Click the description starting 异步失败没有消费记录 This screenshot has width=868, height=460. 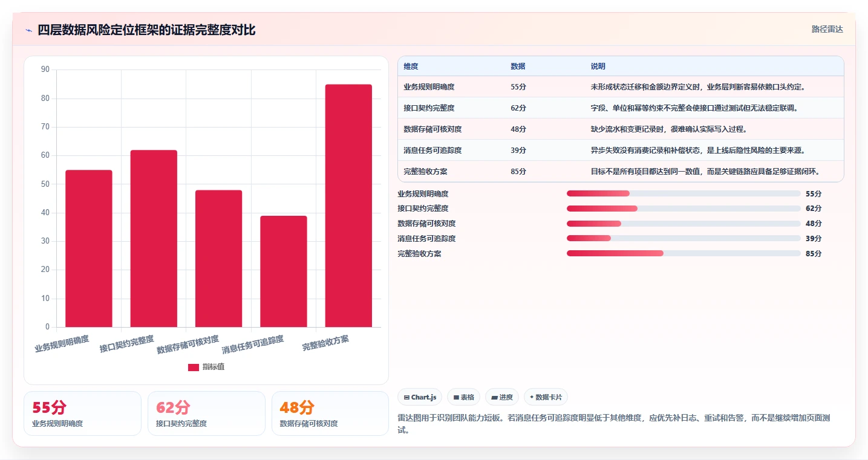(697, 151)
